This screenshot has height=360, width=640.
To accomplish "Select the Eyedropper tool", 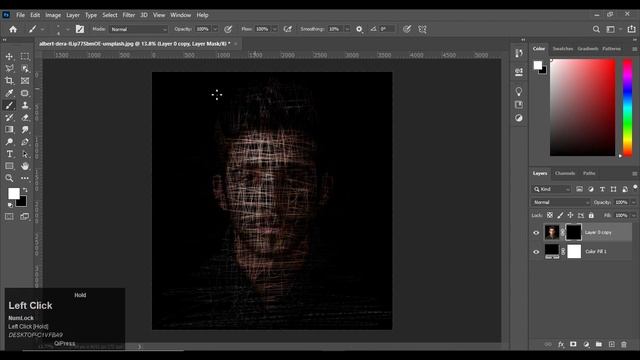I will click(9, 93).
